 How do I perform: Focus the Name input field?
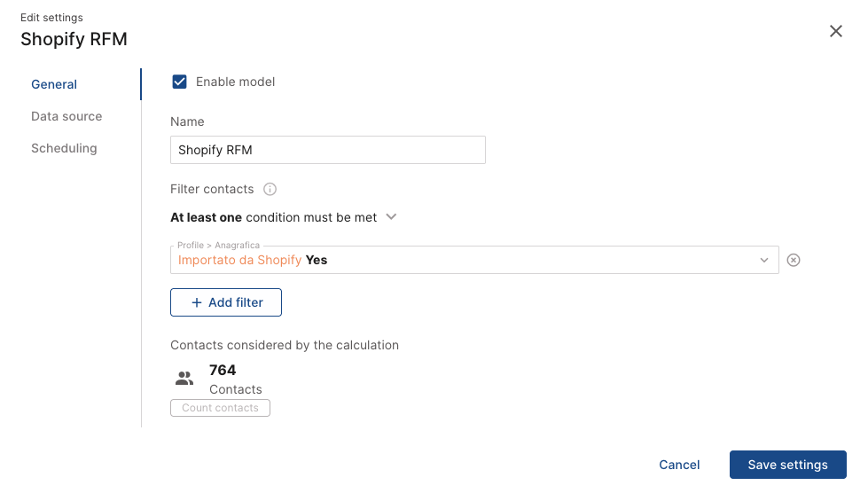pos(328,150)
